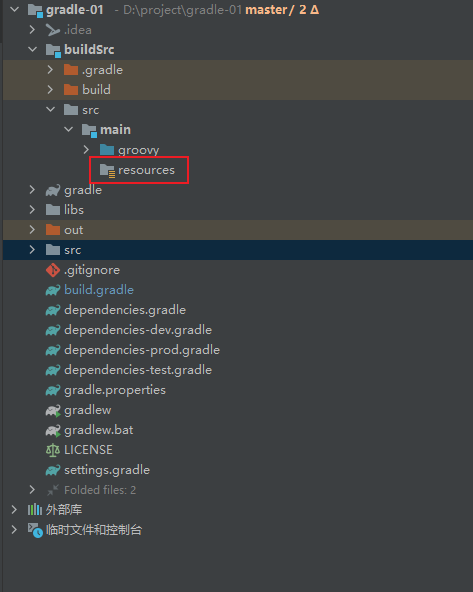The height and width of the screenshot is (592, 473).
Task: Expand the .gradle folder under buildSrc
Action: point(50,69)
